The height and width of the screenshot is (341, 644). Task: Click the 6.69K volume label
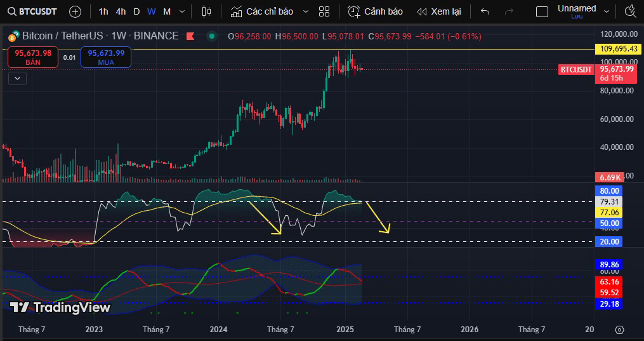(x=610, y=177)
